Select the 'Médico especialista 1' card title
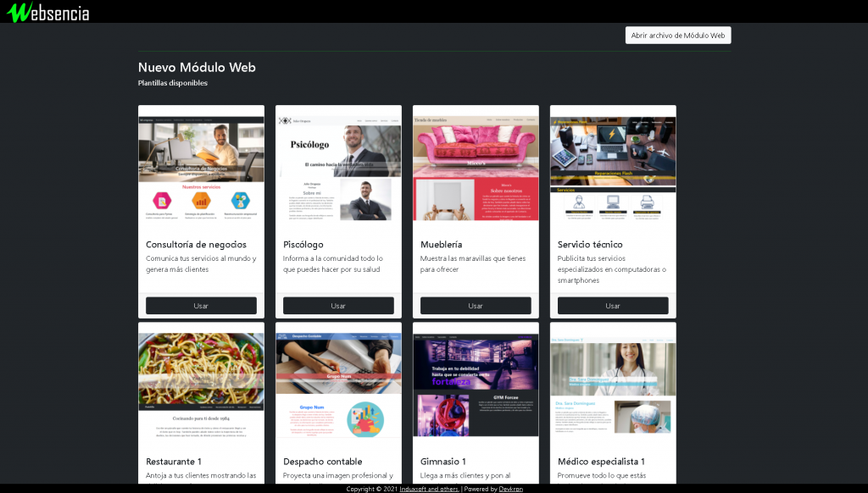 point(601,462)
